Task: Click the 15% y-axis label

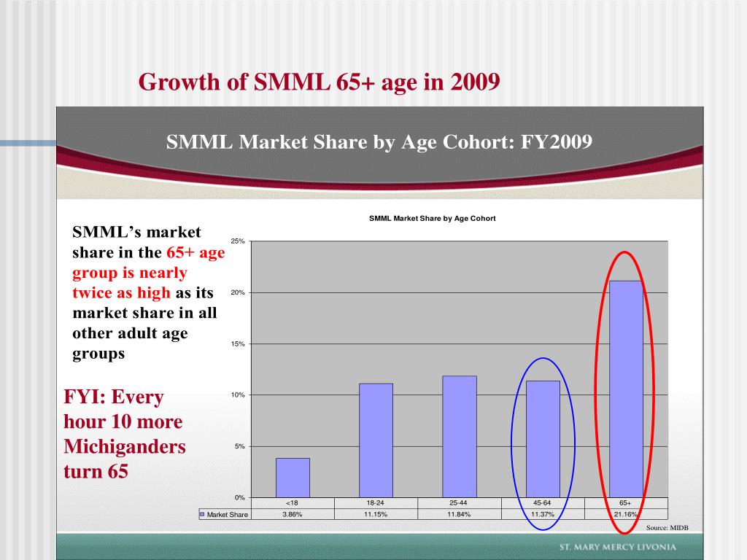Action: [238, 344]
